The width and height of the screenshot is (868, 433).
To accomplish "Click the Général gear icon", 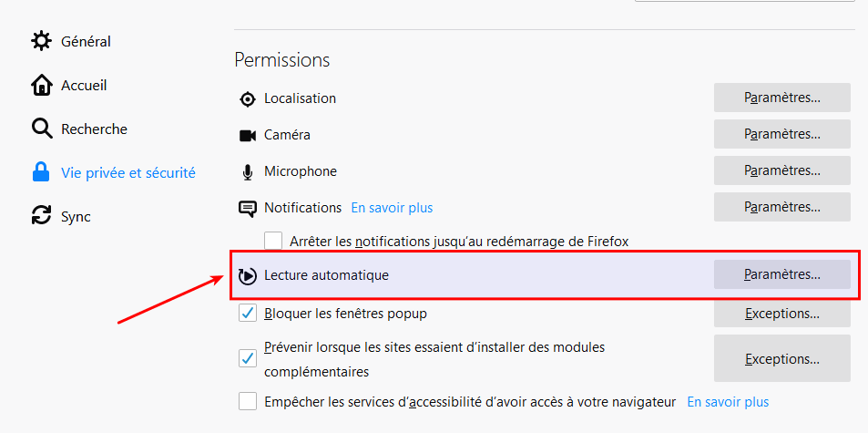I will 42,41.
